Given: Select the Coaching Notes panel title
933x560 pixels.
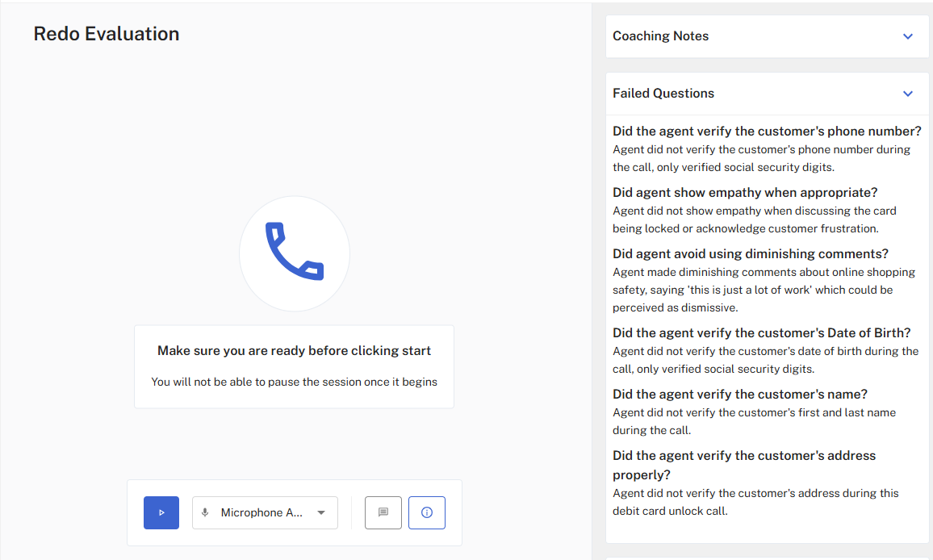Looking at the screenshot, I should [660, 36].
